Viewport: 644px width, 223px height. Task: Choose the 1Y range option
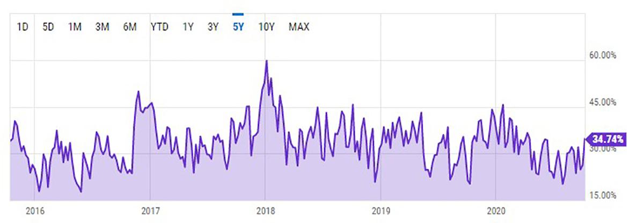(188, 27)
